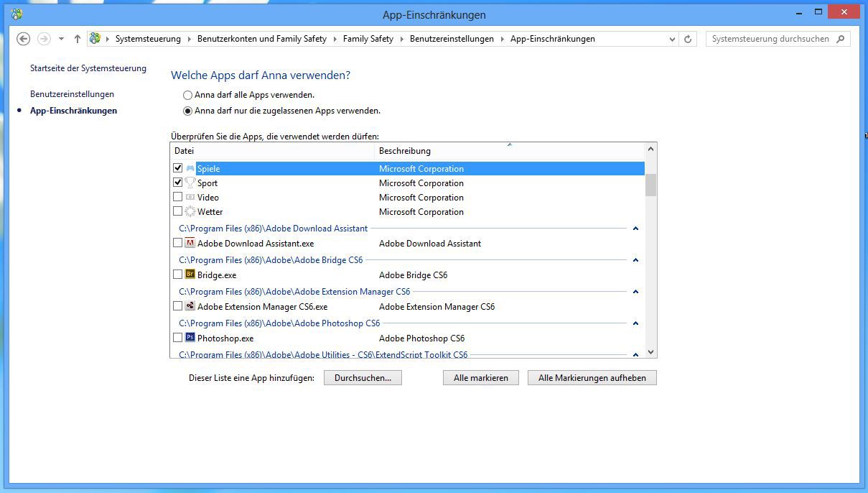Click Alle Markierungen aufheben button
This screenshot has width=868, height=493.
(x=592, y=377)
